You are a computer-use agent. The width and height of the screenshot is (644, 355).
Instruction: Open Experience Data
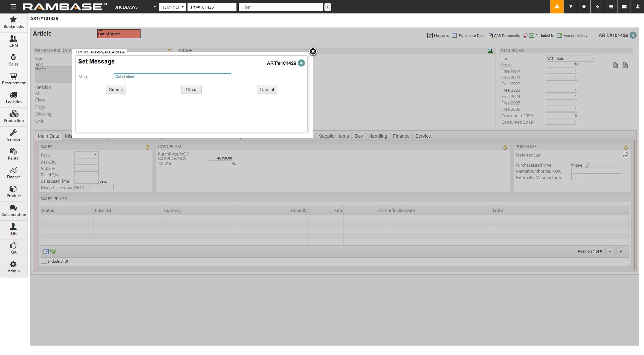[468, 36]
